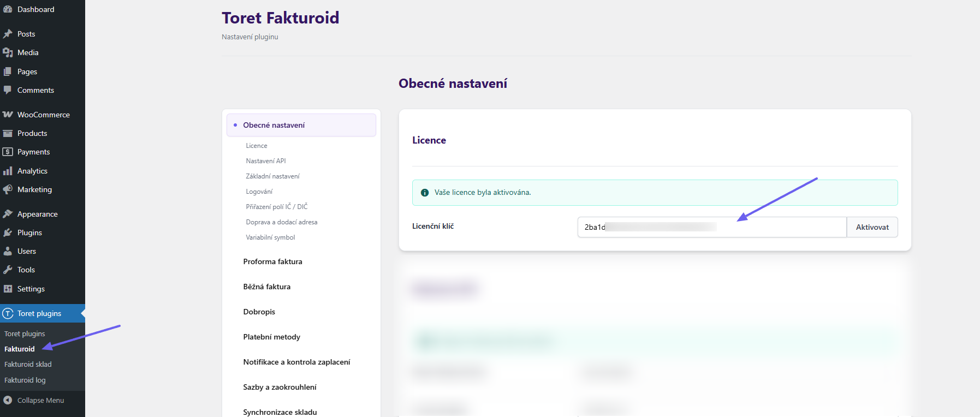Click the Payments dollar icon
Screen dimensions: 980x417
[8, 152]
